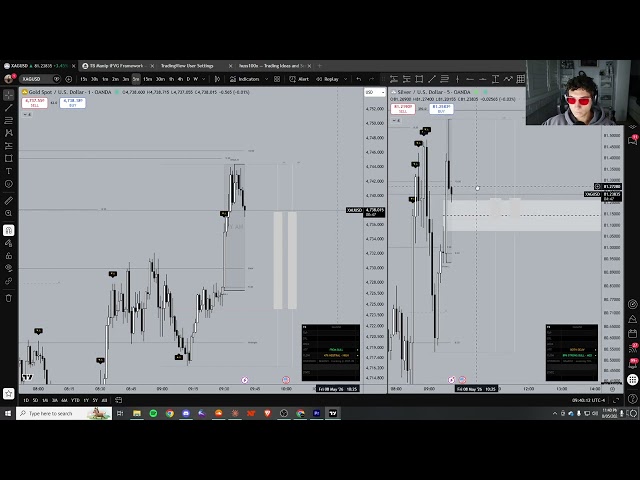Create an Alert from the toolbar

pos(299,79)
